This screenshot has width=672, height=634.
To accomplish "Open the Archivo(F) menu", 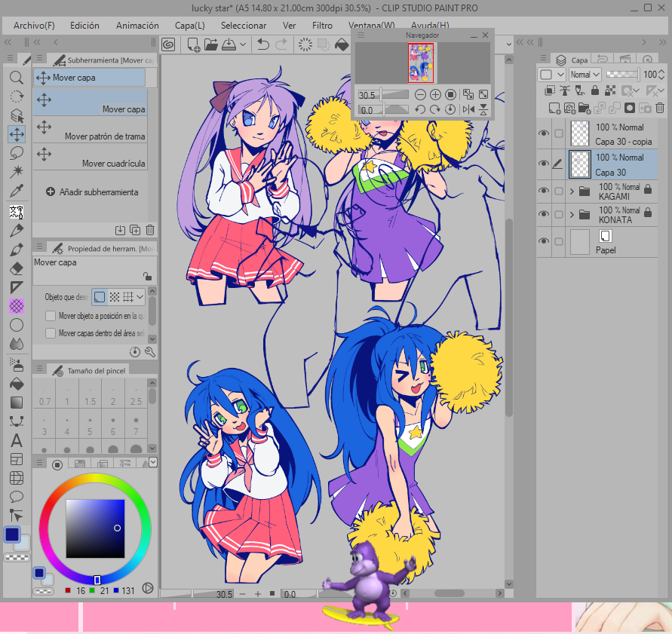I will tap(34, 26).
